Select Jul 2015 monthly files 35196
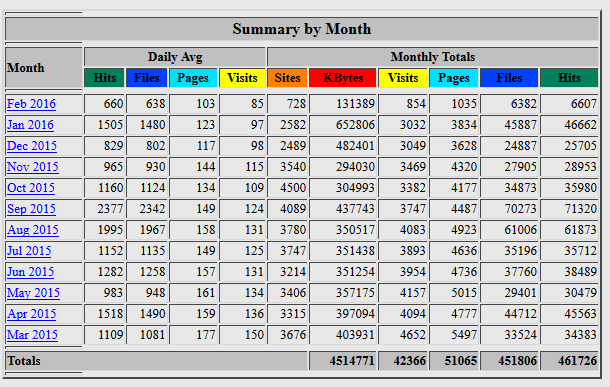Screen dimensions: 610x387 pos(521,251)
